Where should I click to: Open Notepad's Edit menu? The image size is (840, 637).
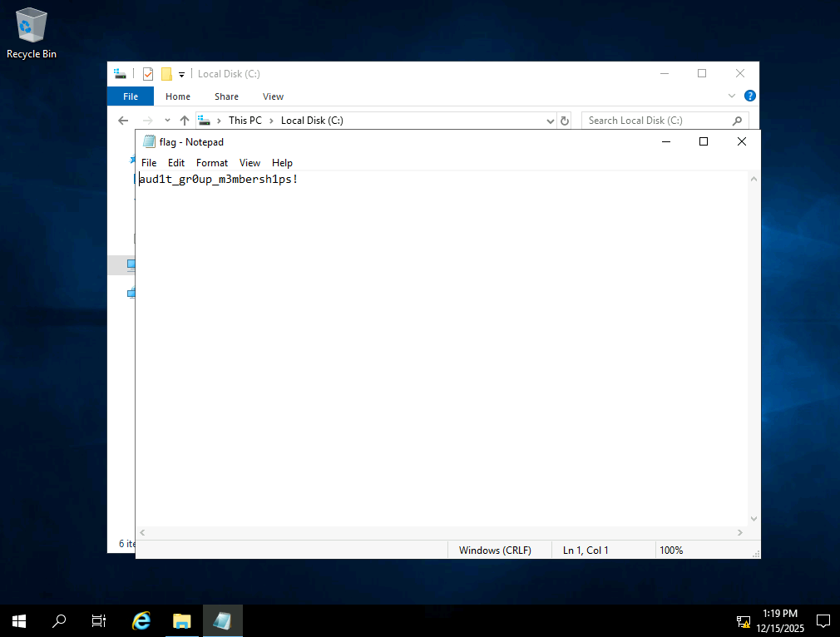click(175, 163)
